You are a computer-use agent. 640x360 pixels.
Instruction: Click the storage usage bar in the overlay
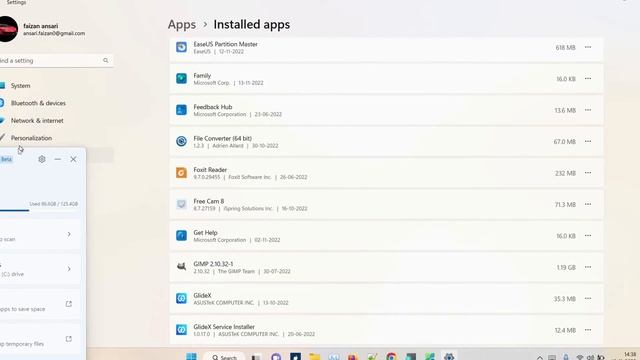tap(39, 211)
